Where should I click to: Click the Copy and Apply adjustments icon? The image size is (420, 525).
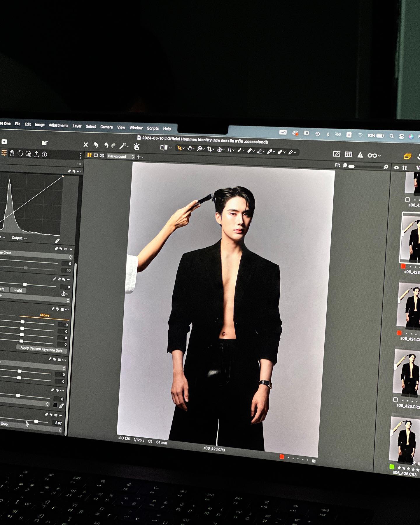[136, 146]
